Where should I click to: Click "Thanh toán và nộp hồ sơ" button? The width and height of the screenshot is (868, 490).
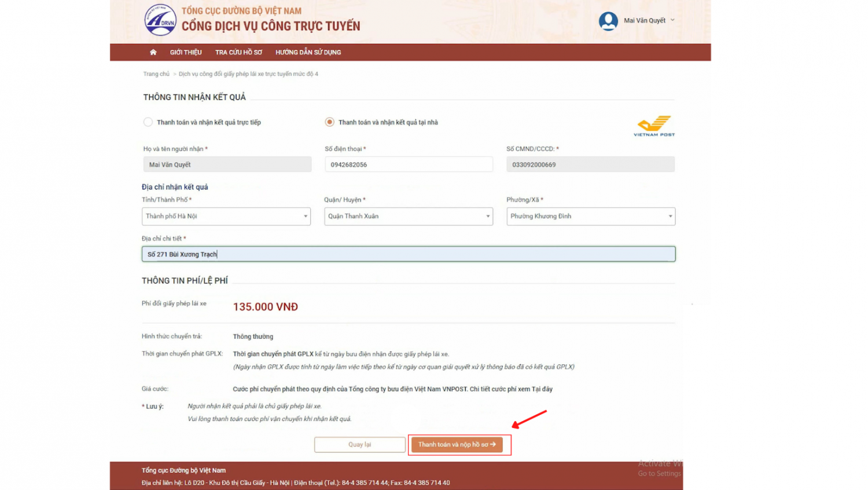[x=457, y=444]
